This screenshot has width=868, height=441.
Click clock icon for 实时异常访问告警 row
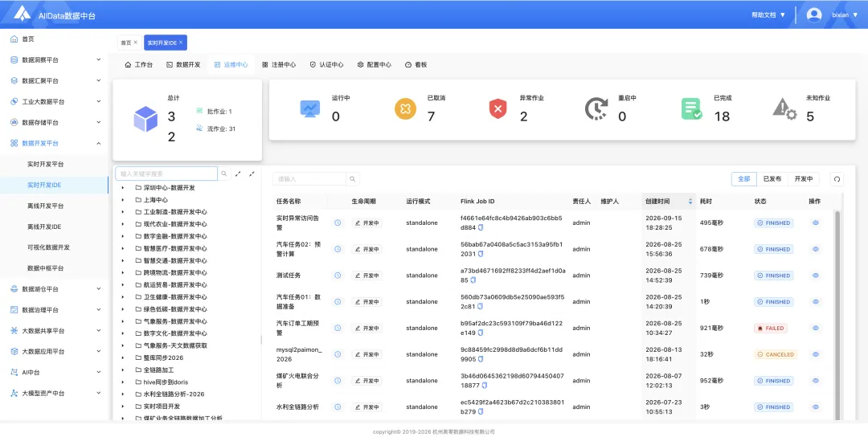click(x=338, y=223)
